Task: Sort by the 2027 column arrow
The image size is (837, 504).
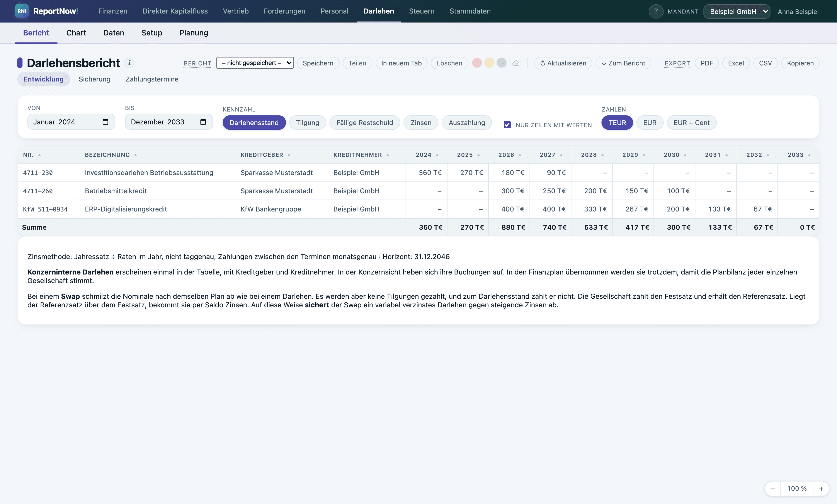Action: [x=561, y=155]
